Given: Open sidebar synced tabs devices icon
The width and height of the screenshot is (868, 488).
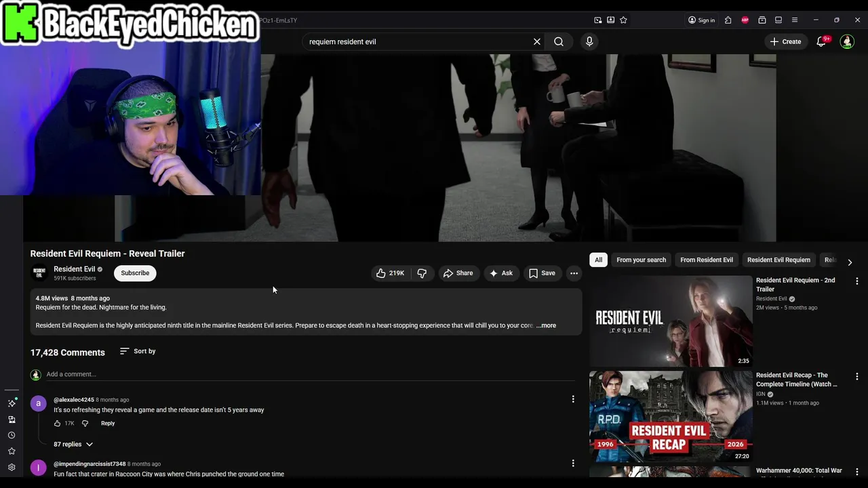Looking at the screenshot, I should (x=12, y=420).
